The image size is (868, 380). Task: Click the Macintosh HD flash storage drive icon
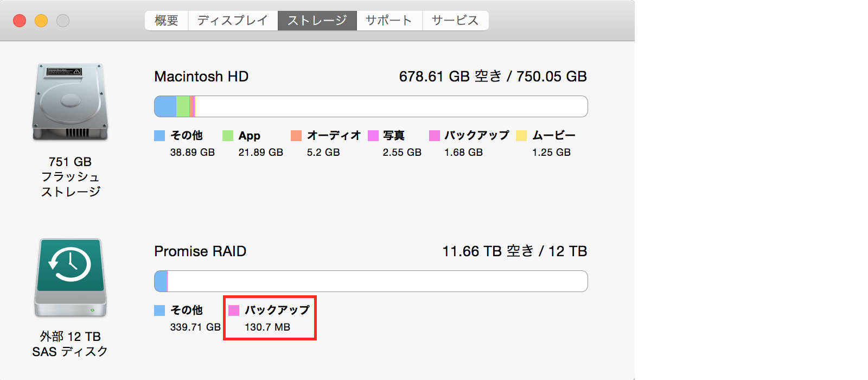[x=70, y=102]
